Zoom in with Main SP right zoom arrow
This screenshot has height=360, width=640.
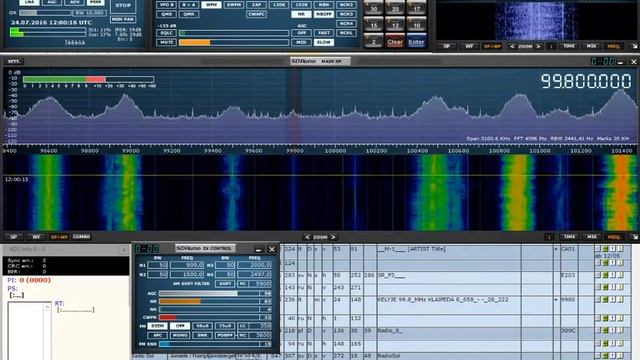coord(333,237)
